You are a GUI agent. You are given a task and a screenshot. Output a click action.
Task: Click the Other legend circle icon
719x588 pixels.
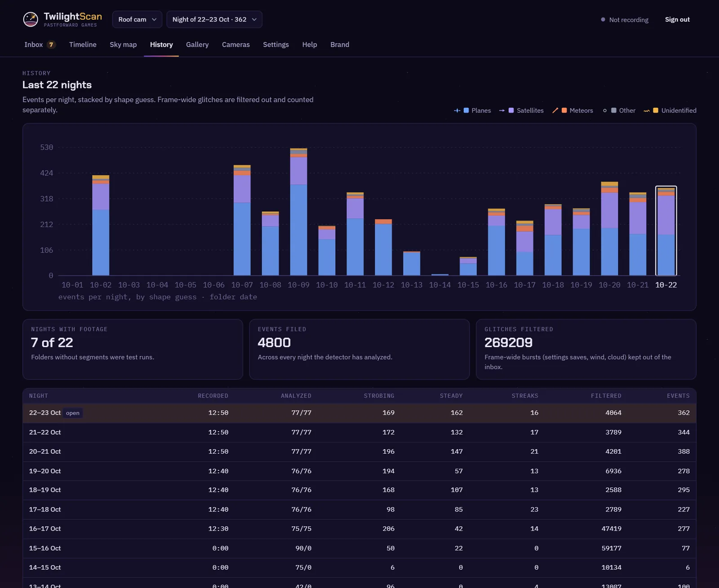(605, 111)
